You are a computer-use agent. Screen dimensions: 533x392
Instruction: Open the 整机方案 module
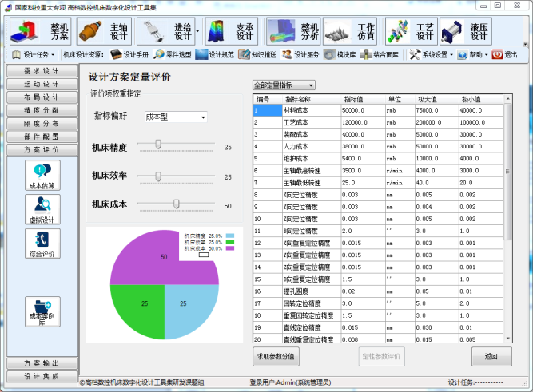tap(40, 31)
